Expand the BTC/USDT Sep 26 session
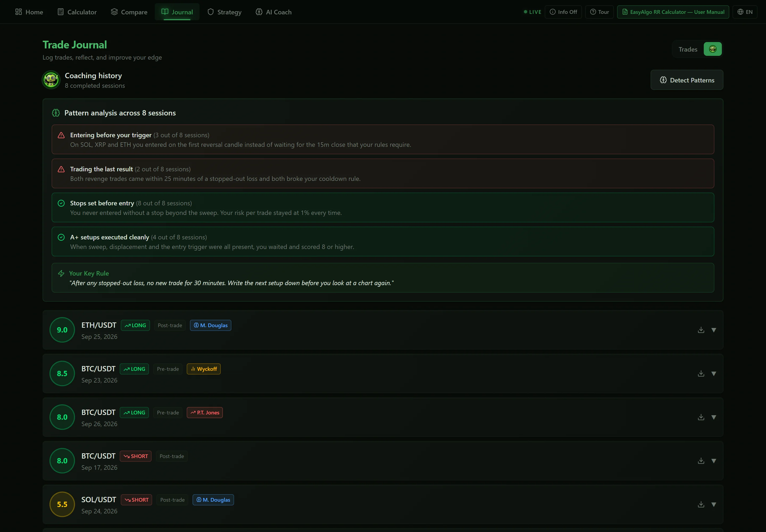Image resolution: width=766 pixels, height=532 pixels. click(x=714, y=417)
